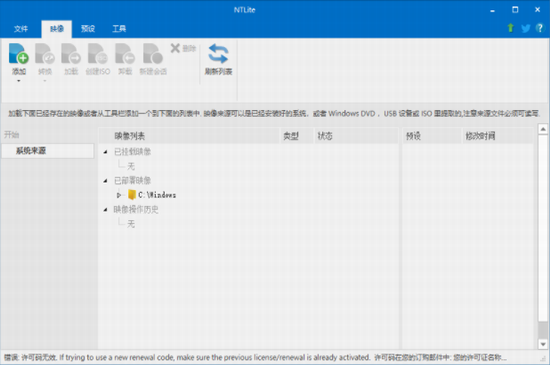Switch to the 预设 tab
This screenshot has width=550, height=365.
88,29
